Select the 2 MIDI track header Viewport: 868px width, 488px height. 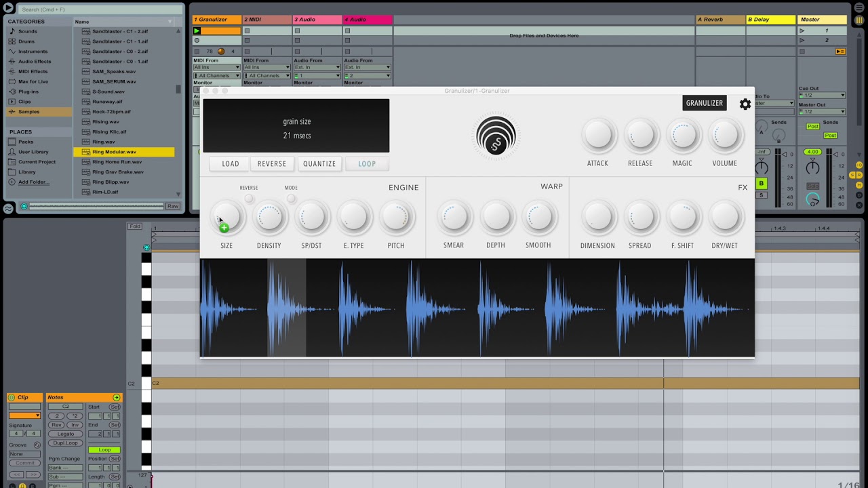click(x=267, y=20)
